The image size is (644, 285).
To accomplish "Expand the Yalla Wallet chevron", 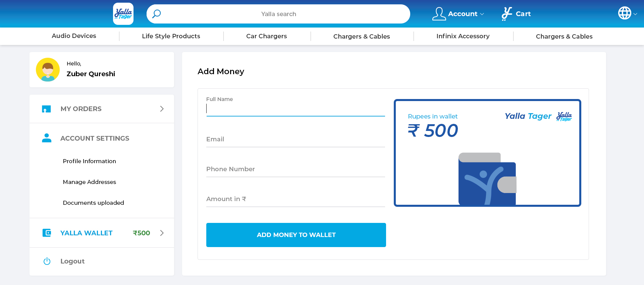I will [162, 233].
